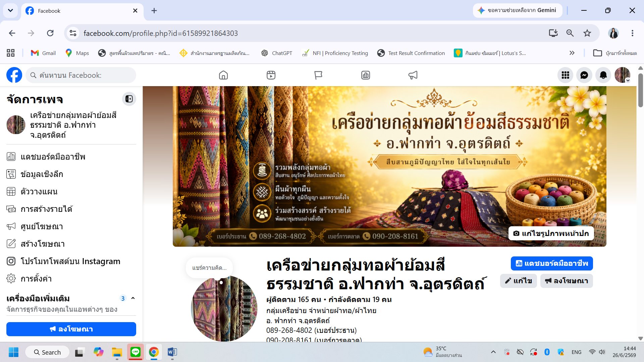Screen dimensions: 644x362
Task: Open the Maps bookmark
Action: coord(77,53)
